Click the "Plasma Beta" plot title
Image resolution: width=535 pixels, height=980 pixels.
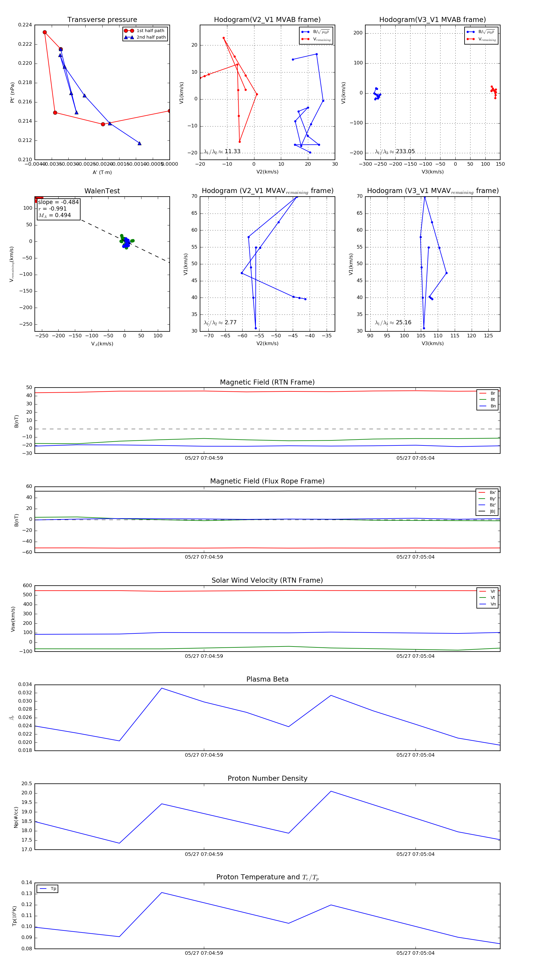267,679
